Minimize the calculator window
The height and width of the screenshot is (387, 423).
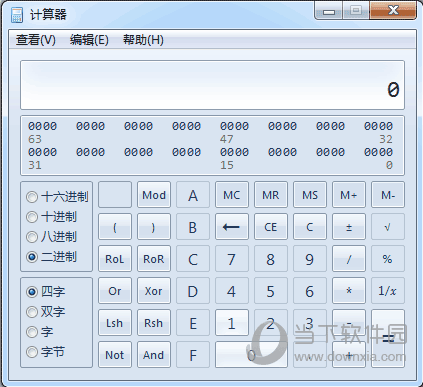tap(329, 11)
